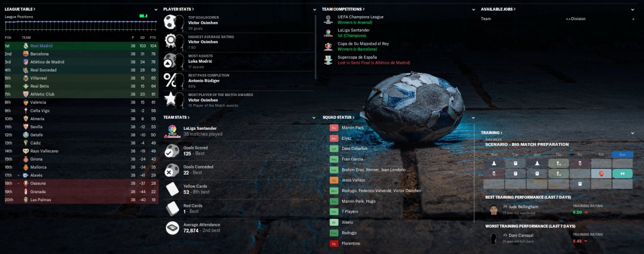This screenshot has width=644, height=254.
Task: Open the Available Jobs panel dropdown arrow
Action: click(x=633, y=9)
